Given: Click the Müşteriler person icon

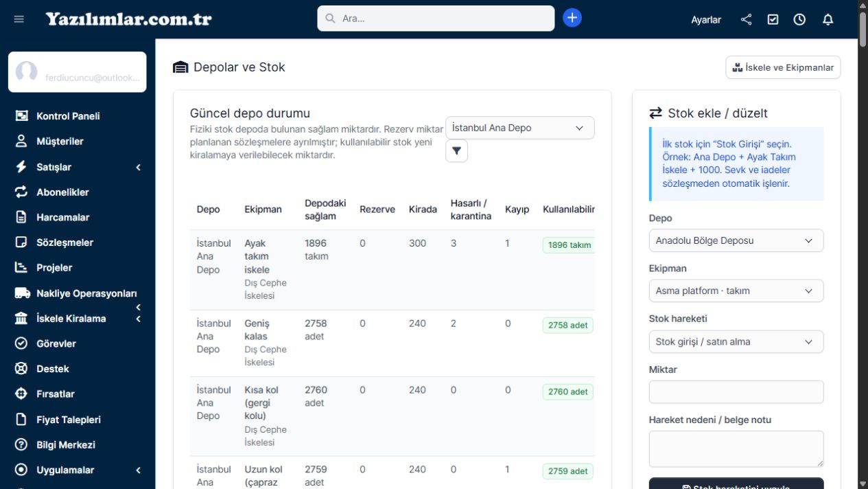Looking at the screenshot, I should pyautogui.click(x=21, y=141).
